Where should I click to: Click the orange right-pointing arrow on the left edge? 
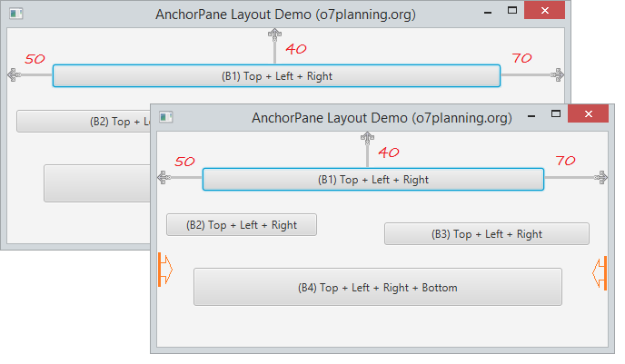165,270
